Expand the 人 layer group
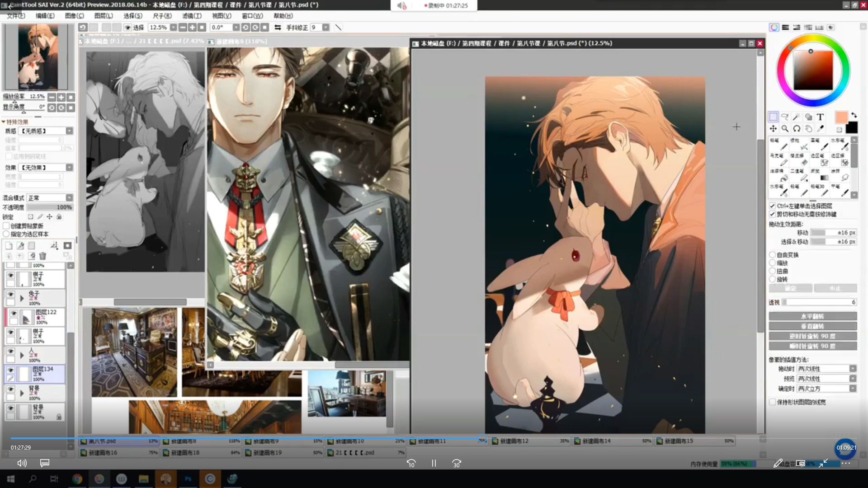 coord(22,355)
